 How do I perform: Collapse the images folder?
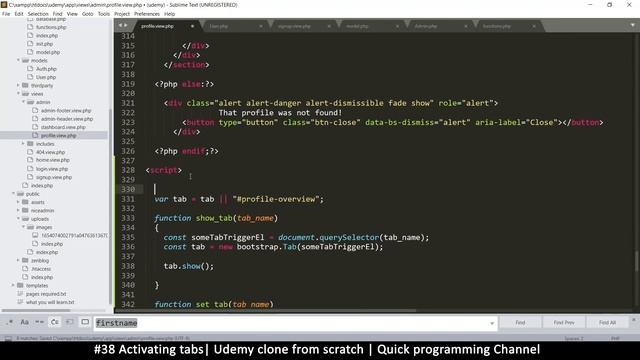[x=23, y=227]
